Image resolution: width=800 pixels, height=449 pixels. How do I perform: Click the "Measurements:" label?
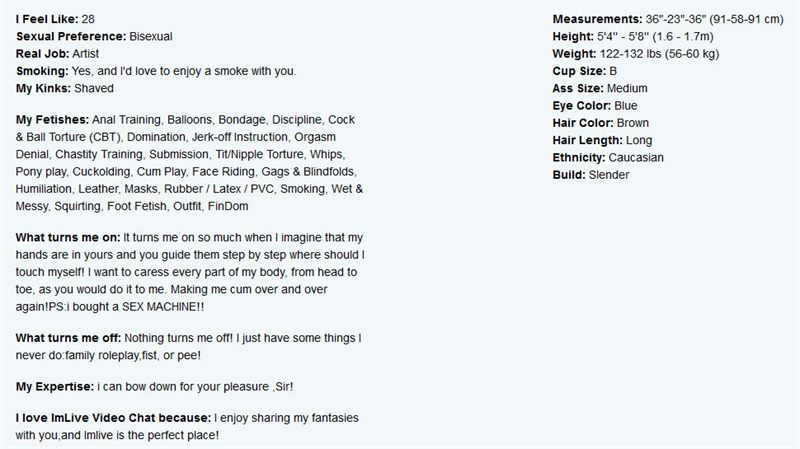click(597, 19)
